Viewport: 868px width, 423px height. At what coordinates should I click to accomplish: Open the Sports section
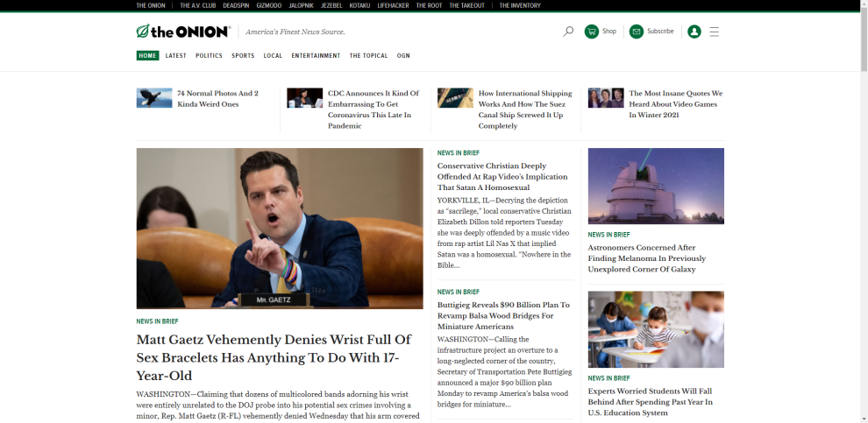click(x=243, y=56)
